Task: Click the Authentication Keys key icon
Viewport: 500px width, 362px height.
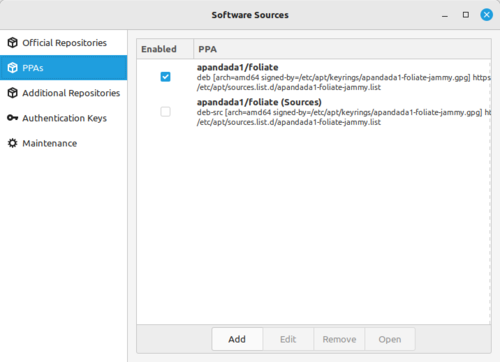Action: 12,118
